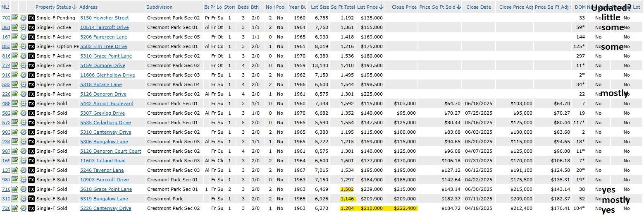Sort by the DOM column header
644x219 pixels.
[580, 7]
